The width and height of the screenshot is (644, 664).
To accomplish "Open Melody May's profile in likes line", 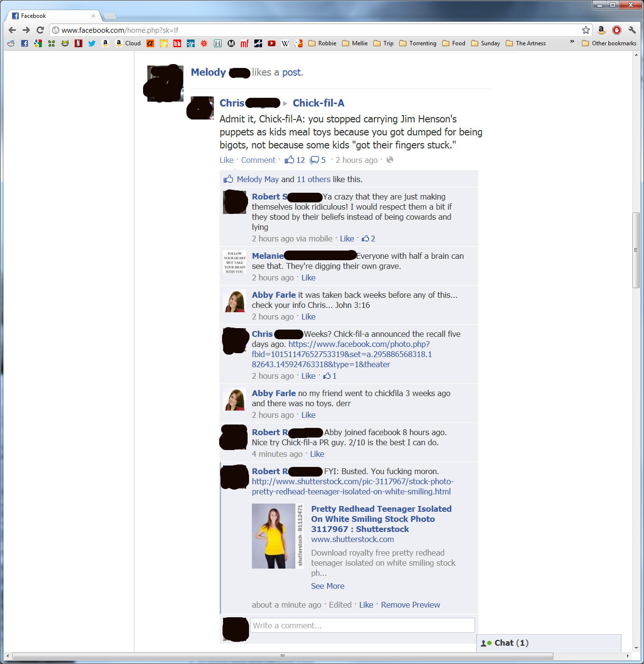I will click(258, 179).
